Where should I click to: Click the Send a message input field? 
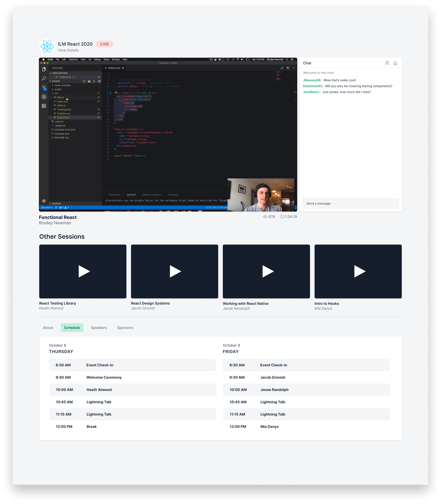(350, 204)
